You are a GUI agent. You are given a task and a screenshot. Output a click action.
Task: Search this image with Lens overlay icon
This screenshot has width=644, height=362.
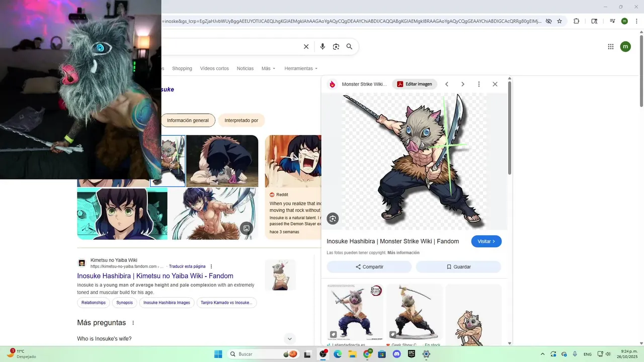pyautogui.click(x=333, y=218)
